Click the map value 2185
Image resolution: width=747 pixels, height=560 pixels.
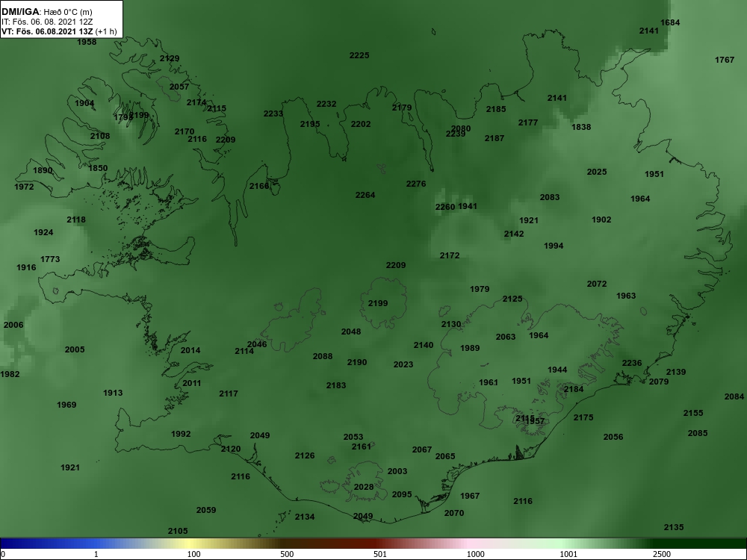coord(496,109)
